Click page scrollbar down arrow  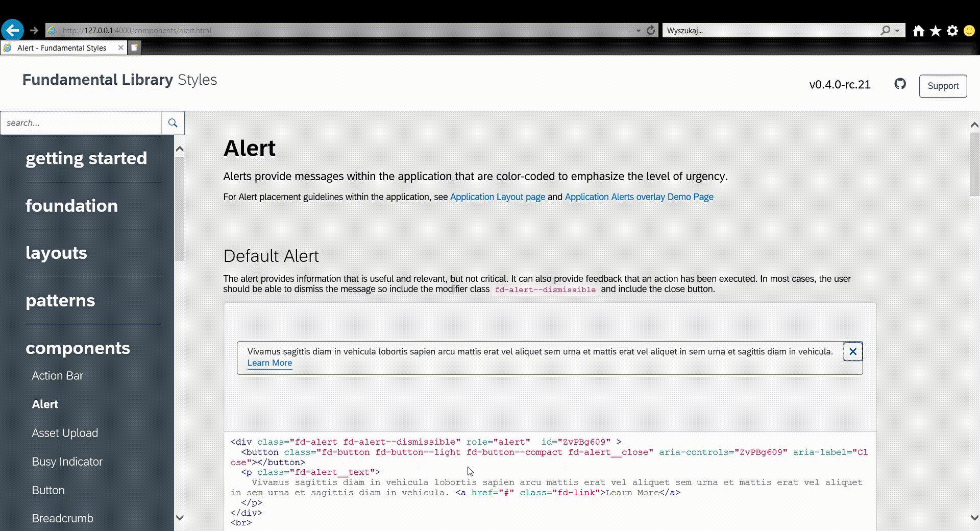point(974,517)
